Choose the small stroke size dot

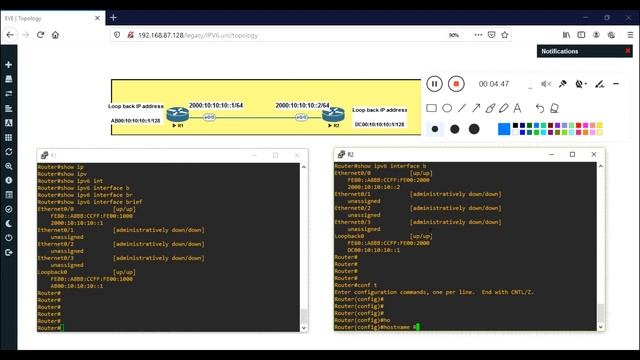pos(435,129)
